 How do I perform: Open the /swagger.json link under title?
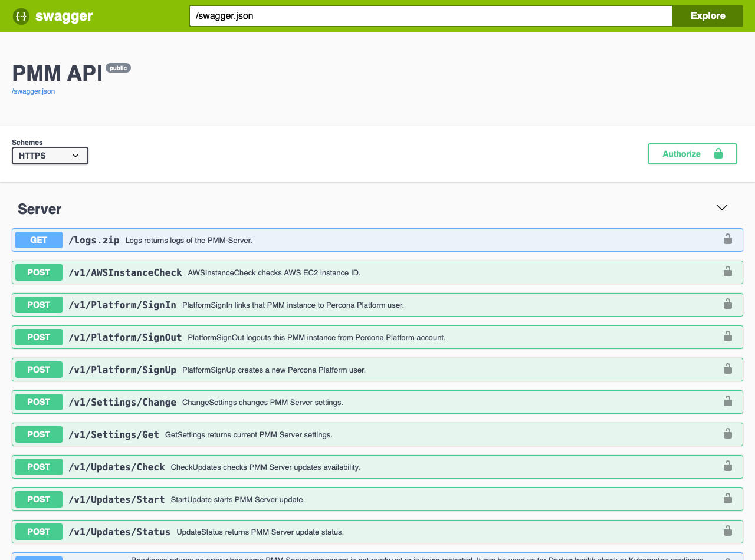tap(34, 91)
